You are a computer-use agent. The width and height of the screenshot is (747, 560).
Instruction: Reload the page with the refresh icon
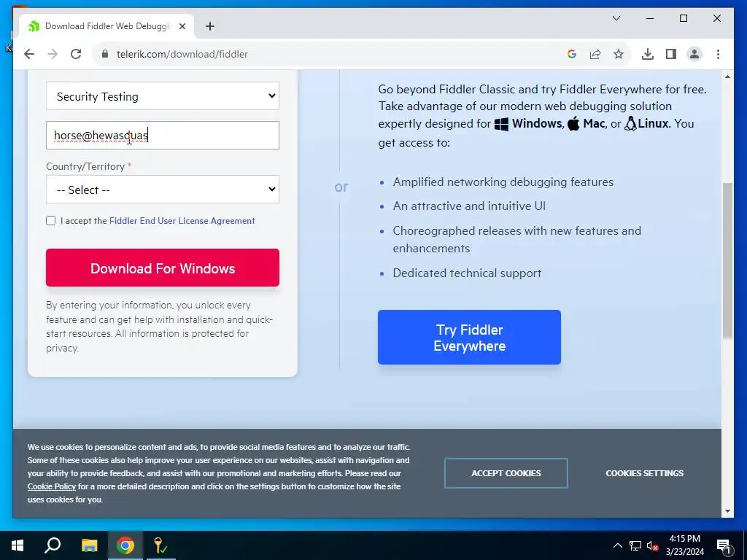[x=76, y=54]
